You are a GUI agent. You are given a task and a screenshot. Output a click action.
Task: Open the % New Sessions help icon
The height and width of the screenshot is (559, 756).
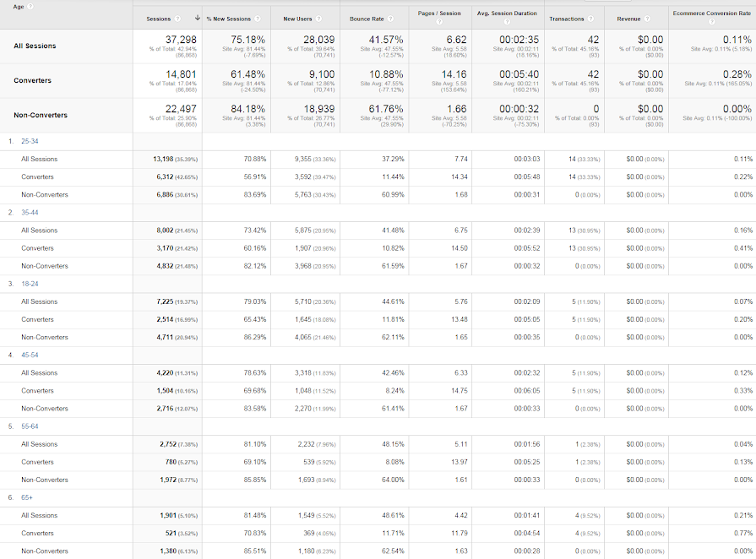(258, 19)
